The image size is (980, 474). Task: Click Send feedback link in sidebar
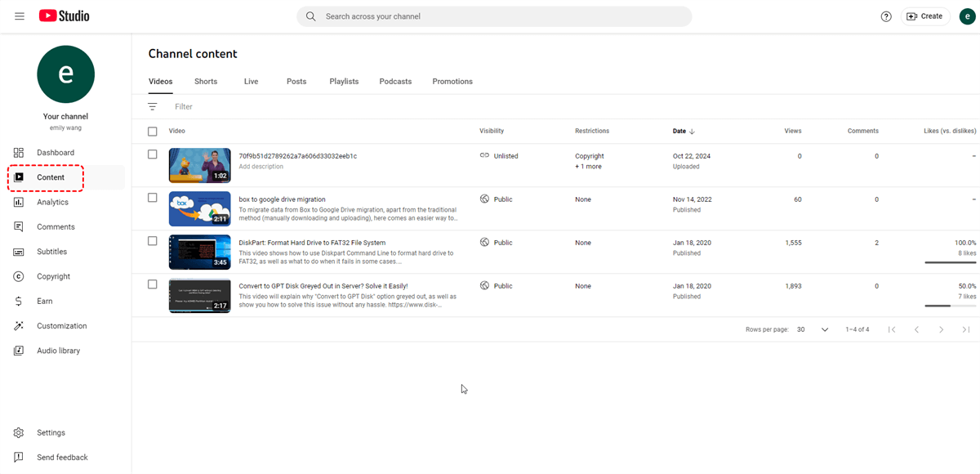click(x=62, y=458)
